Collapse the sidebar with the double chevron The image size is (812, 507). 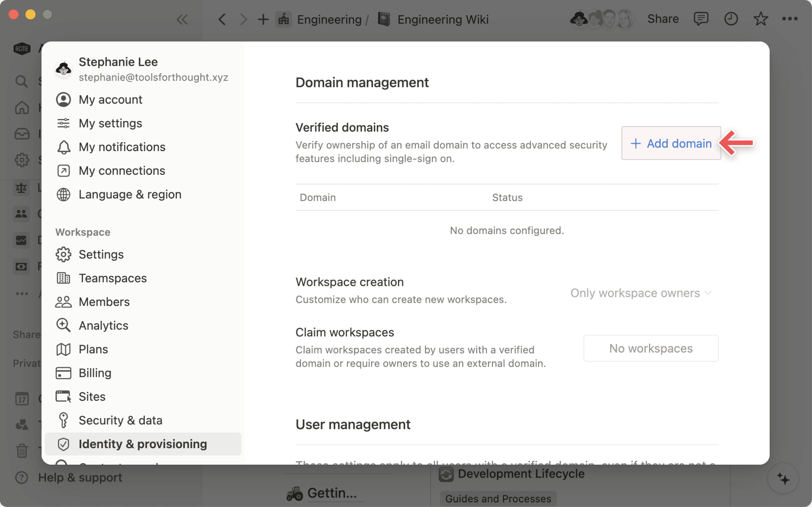[182, 19]
